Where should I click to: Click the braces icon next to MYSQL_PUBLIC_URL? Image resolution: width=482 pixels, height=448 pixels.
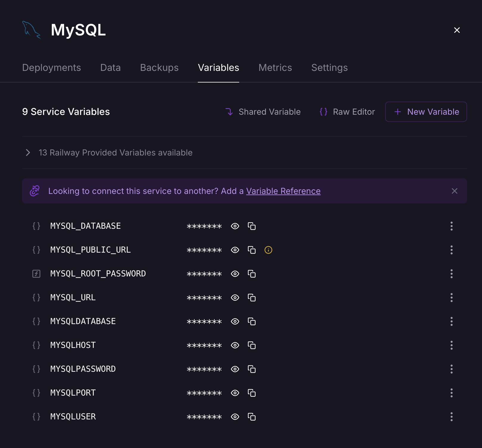tap(36, 250)
